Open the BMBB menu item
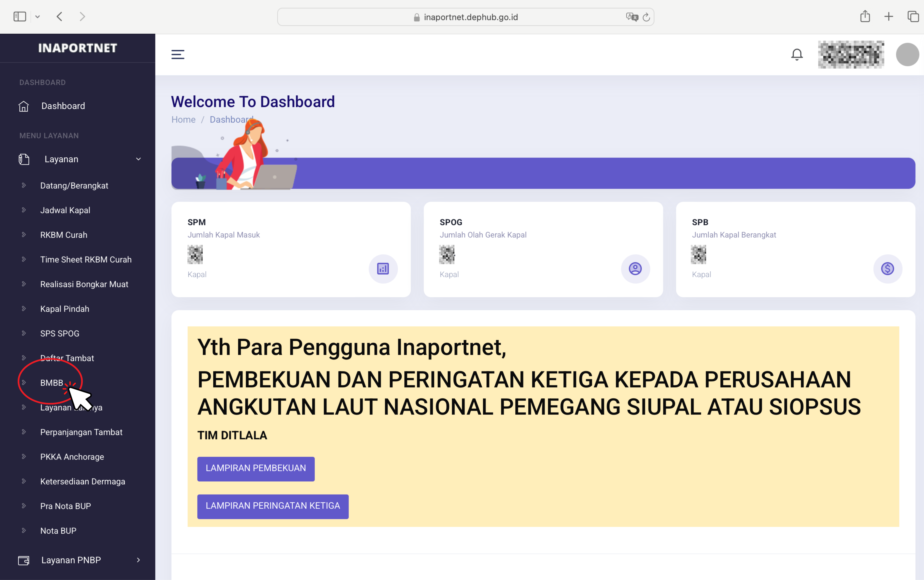This screenshot has width=924, height=580. 52,383
